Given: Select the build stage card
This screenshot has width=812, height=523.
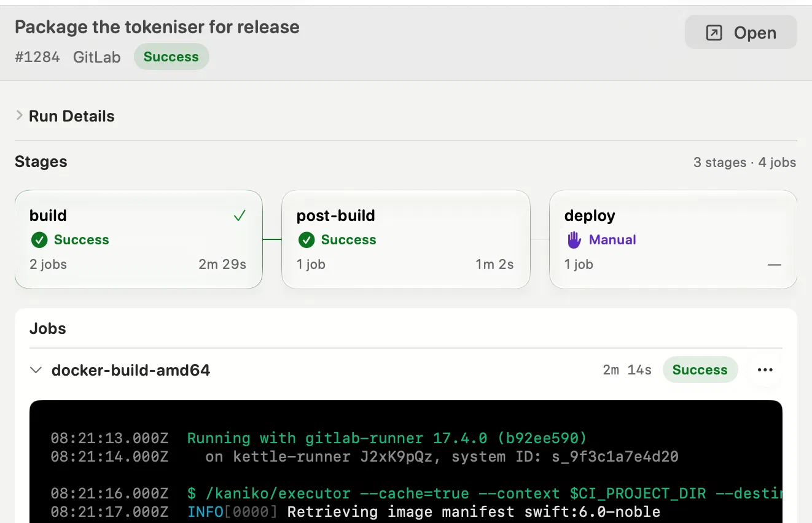Looking at the screenshot, I should point(139,239).
